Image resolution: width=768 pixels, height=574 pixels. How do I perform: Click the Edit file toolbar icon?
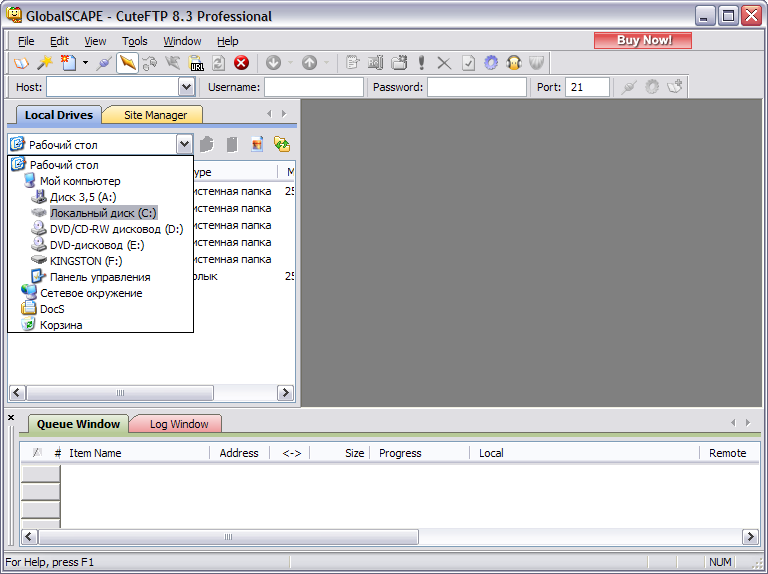click(x=352, y=63)
